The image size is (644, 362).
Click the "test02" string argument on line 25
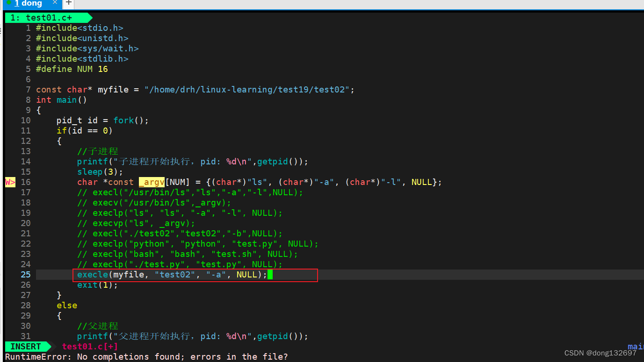pyautogui.click(x=175, y=275)
